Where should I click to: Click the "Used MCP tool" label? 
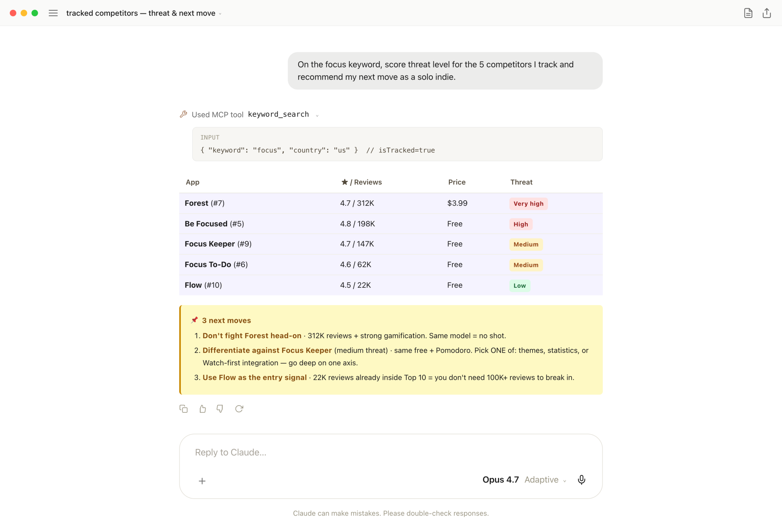point(217,115)
